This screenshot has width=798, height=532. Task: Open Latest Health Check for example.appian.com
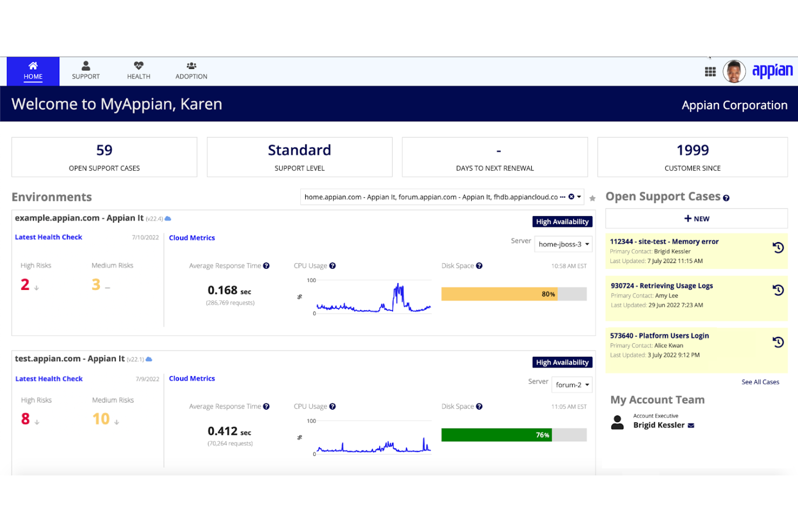coord(49,237)
